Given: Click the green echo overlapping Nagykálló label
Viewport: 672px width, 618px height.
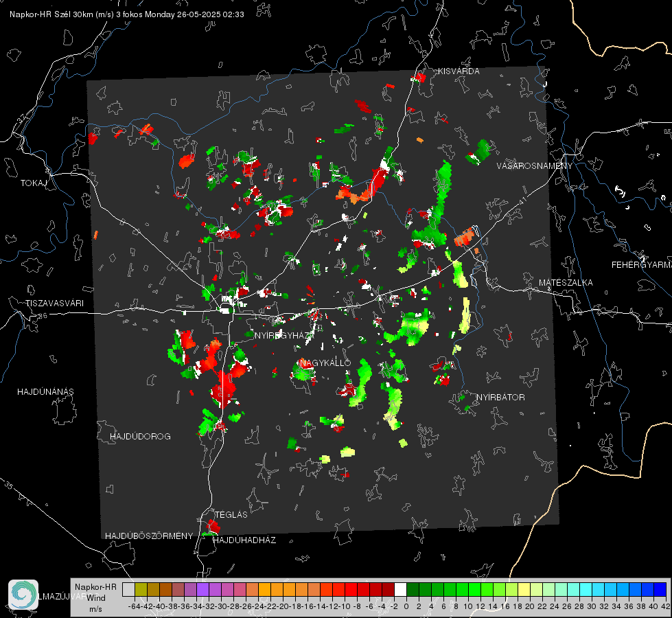Looking at the screenshot, I should click(303, 371).
